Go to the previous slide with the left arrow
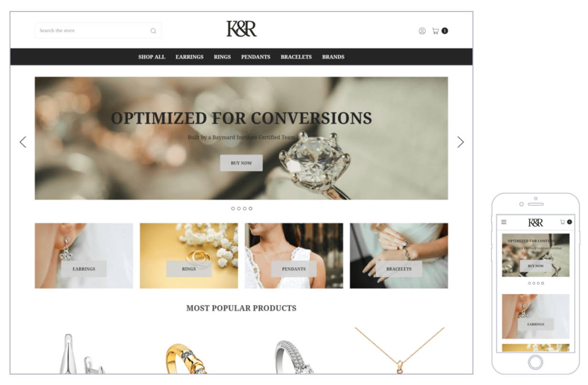Image resolution: width=588 pixels, height=385 pixels. 23,142
